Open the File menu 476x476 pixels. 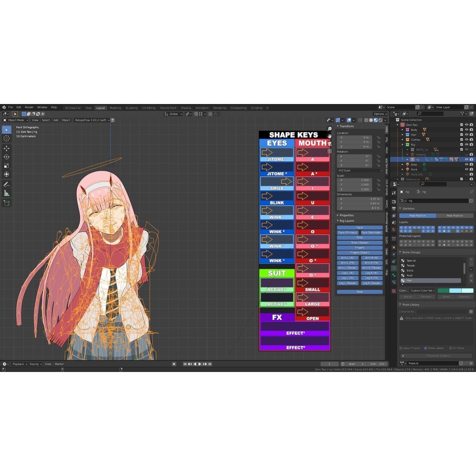[11, 108]
